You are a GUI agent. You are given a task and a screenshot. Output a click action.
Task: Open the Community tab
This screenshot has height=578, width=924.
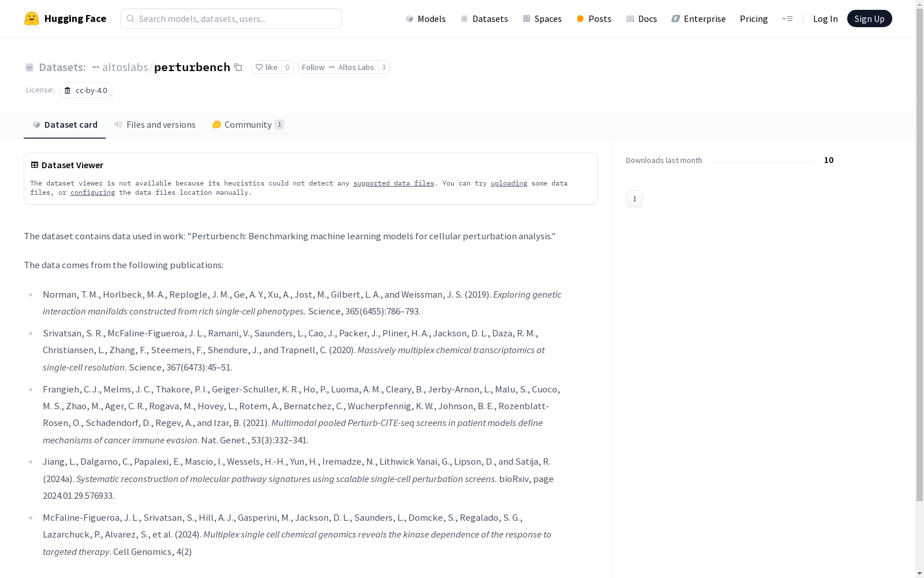tap(248, 124)
